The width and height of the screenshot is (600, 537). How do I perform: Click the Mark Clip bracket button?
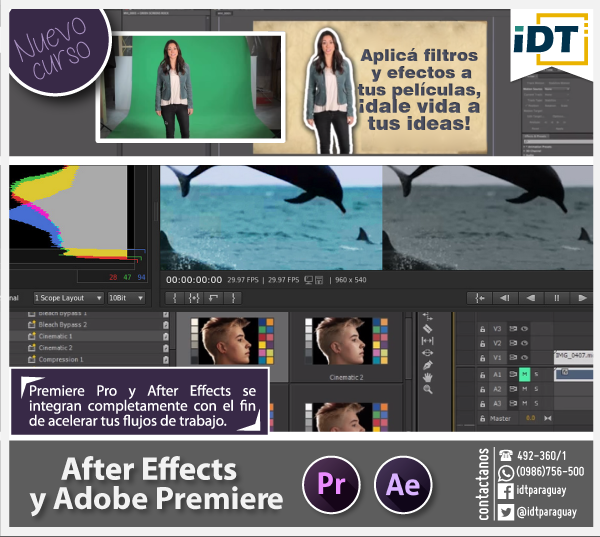coord(194,298)
